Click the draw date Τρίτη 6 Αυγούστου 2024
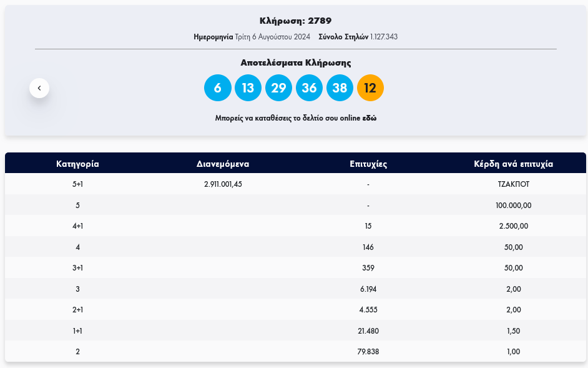588x368 pixels. (x=272, y=37)
